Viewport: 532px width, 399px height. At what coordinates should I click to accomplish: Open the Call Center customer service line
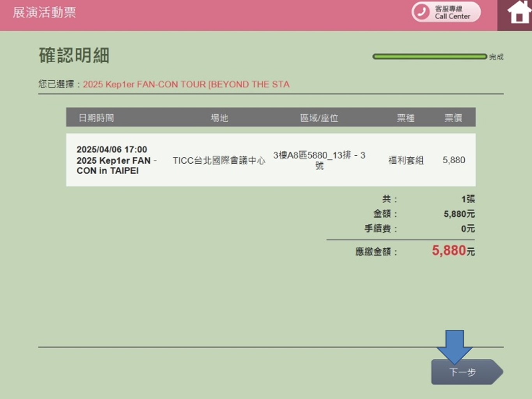tap(446, 12)
